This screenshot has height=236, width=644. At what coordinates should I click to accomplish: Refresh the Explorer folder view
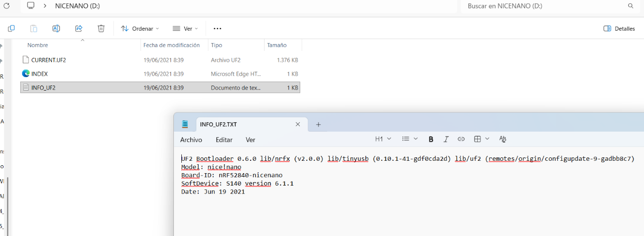click(x=6, y=6)
